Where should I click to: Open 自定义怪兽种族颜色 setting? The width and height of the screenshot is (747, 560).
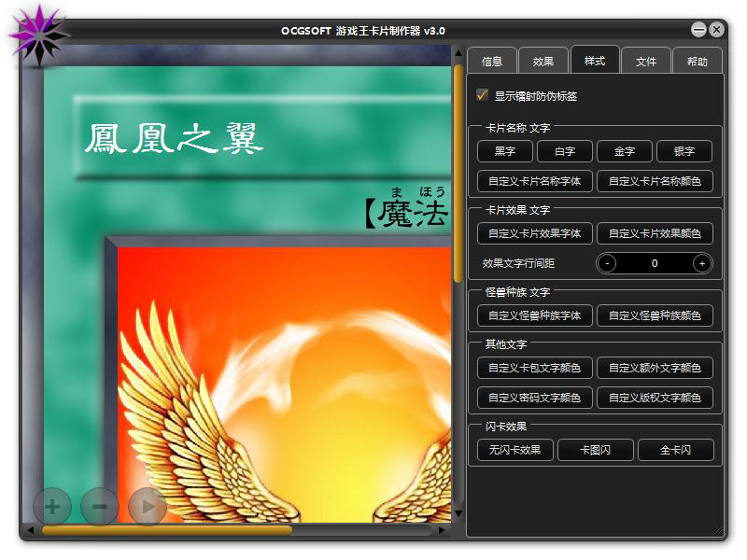click(655, 315)
